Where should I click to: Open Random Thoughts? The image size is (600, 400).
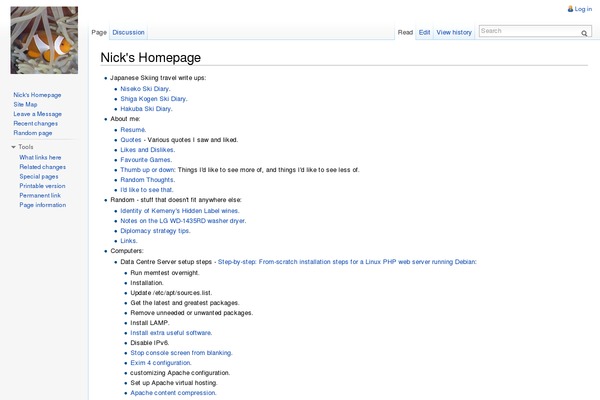tap(148, 180)
